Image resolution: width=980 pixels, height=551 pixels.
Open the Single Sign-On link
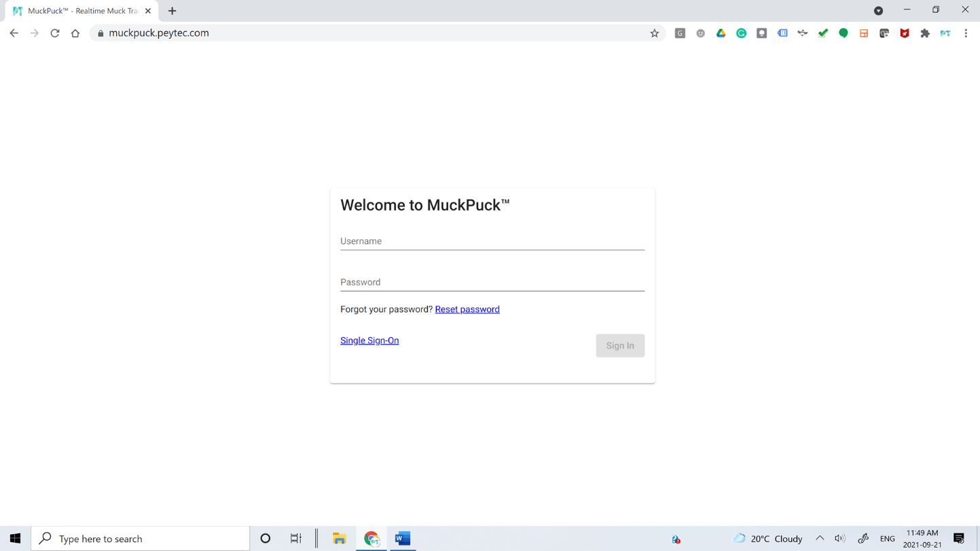[369, 340]
